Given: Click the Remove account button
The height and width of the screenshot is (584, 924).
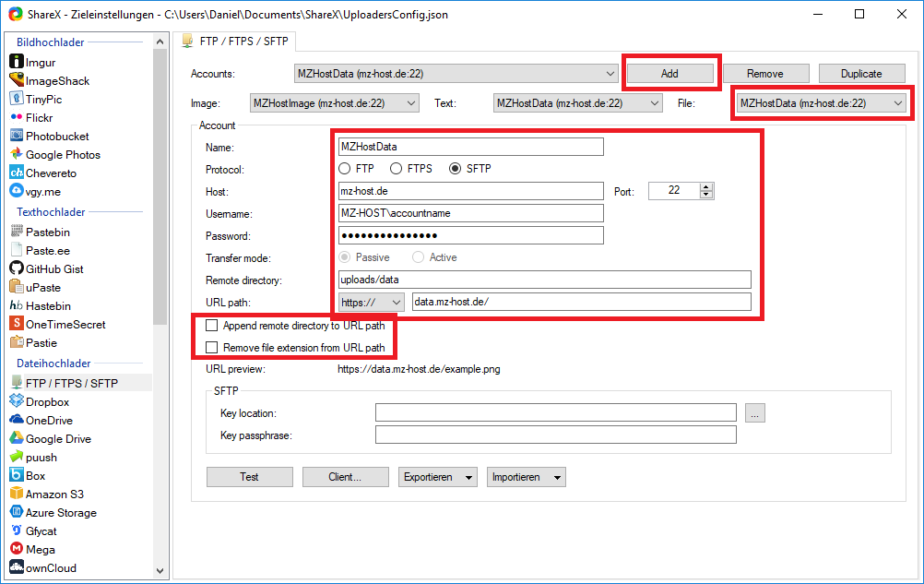Looking at the screenshot, I should tap(765, 74).
